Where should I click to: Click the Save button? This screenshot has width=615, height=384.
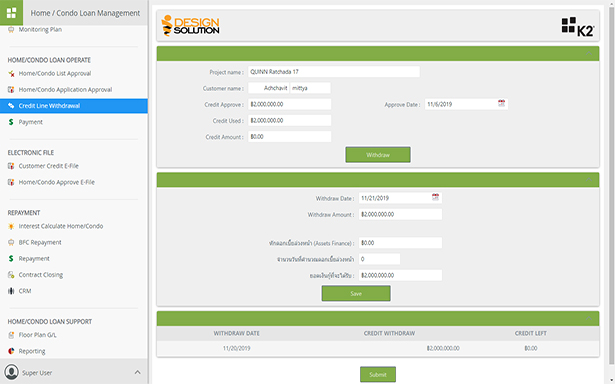(356, 293)
